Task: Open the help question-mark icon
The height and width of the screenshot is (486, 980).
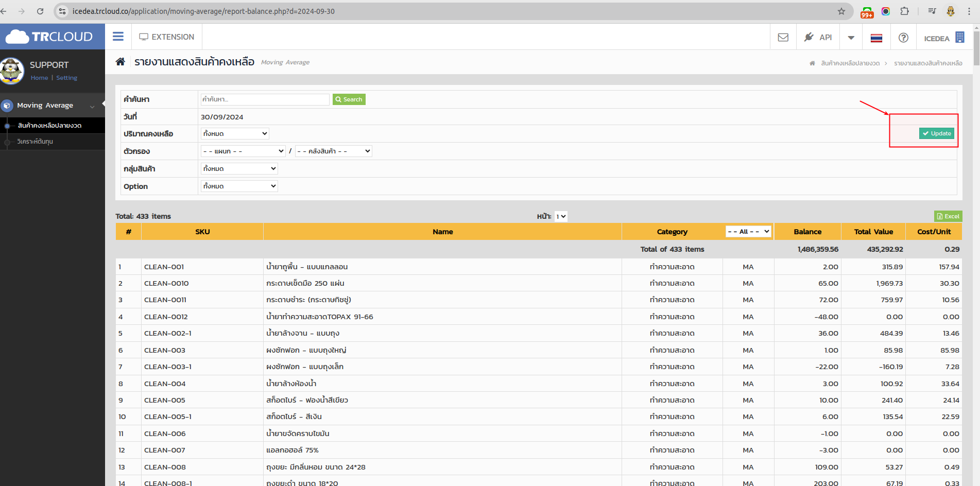Action: [x=903, y=38]
